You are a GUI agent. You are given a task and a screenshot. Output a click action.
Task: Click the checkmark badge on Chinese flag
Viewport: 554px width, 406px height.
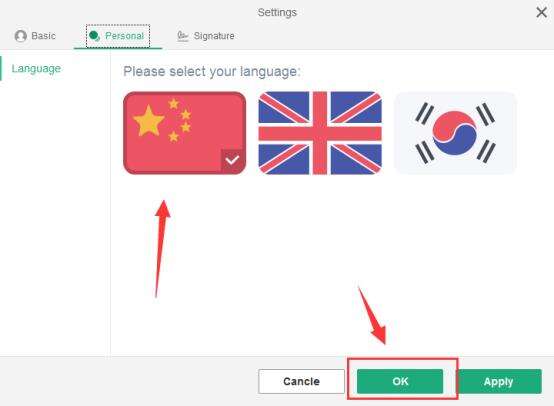pos(232,160)
